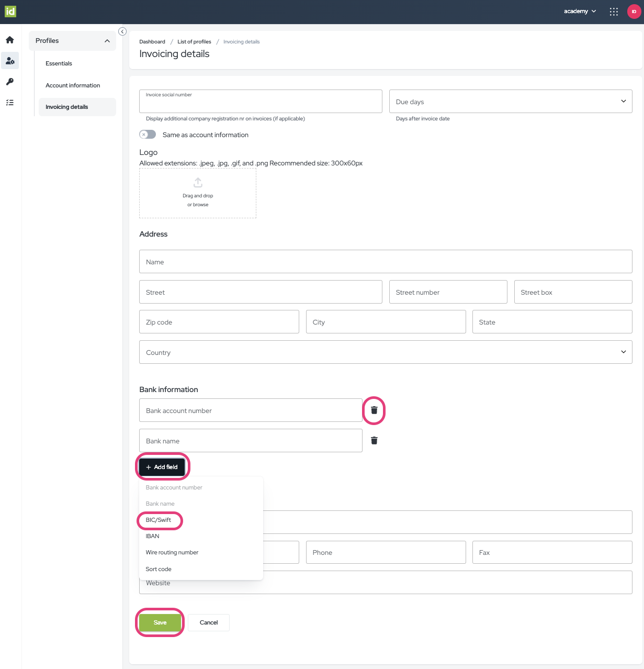Click the id logo in top bar
This screenshot has height=669, width=644.
10,11
